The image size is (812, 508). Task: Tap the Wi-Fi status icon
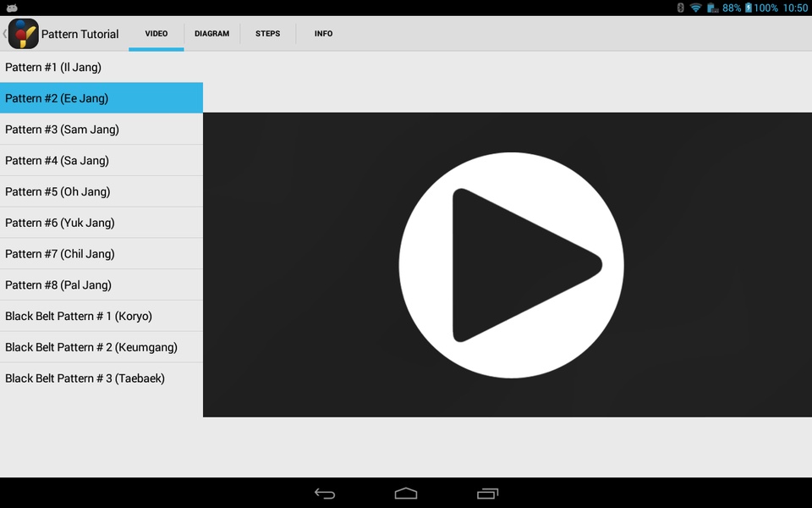pyautogui.click(x=696, y=8)
